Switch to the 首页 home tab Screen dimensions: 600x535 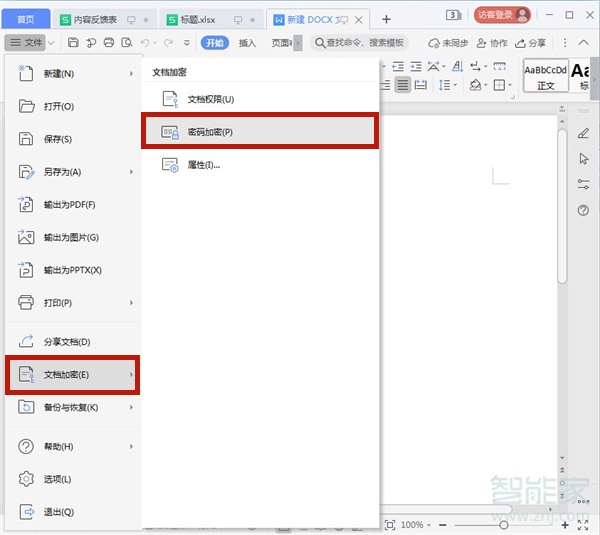tap(26, 19)
